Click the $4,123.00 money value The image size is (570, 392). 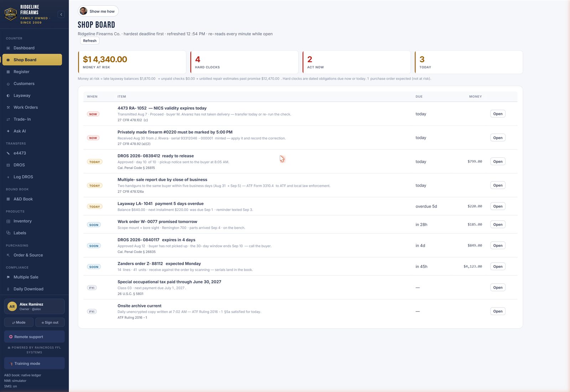click(x=473, y=267)
